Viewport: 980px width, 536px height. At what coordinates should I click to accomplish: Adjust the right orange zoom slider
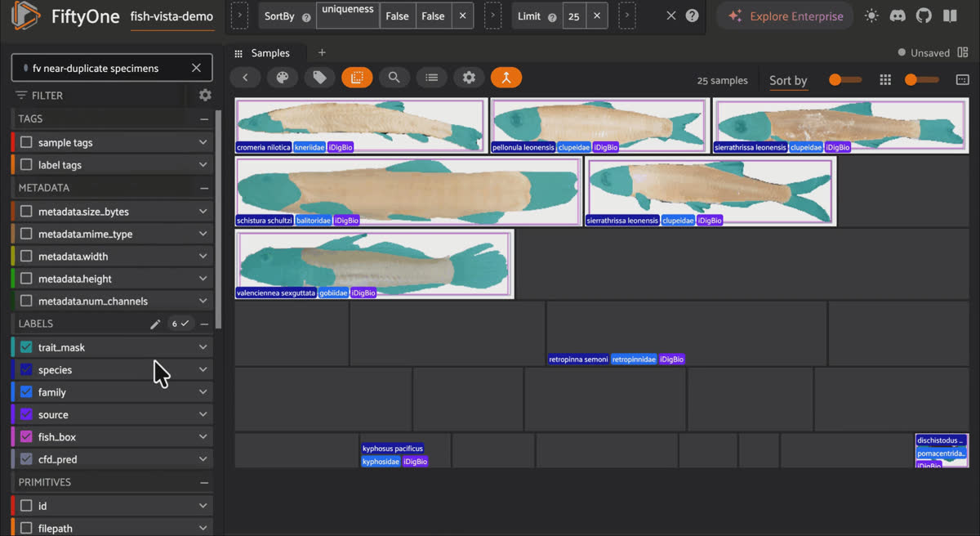click(x=921, y=80)
